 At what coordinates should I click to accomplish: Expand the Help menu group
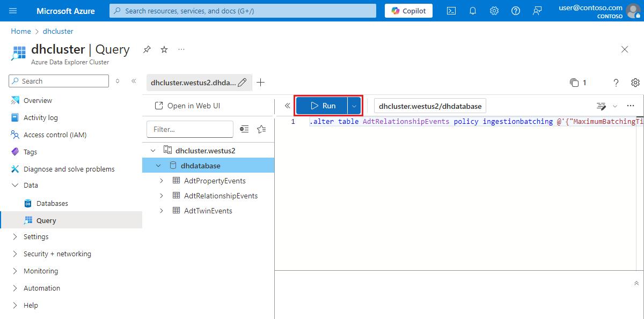click(14, 305)
